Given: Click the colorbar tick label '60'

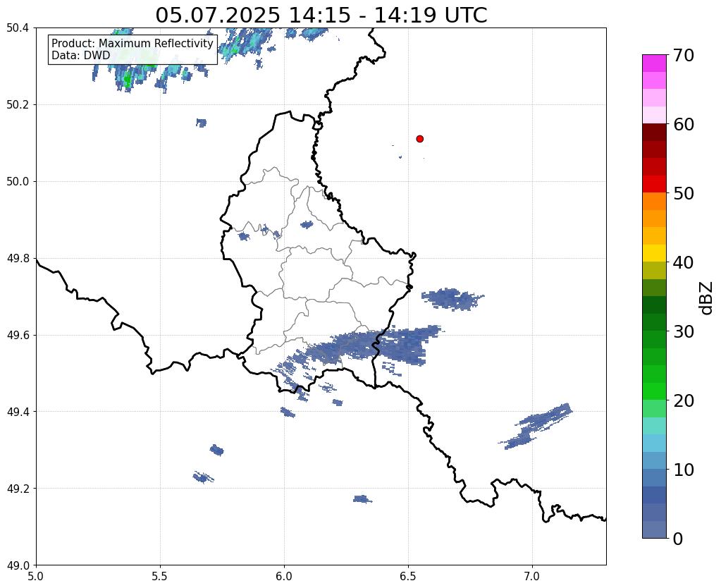Looking at the screenshot, I should [684, 124].
